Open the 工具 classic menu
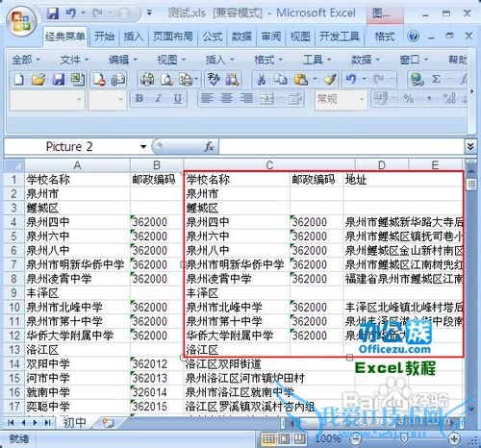This screenshot has height=448, width=481. (x=316, y=60)
